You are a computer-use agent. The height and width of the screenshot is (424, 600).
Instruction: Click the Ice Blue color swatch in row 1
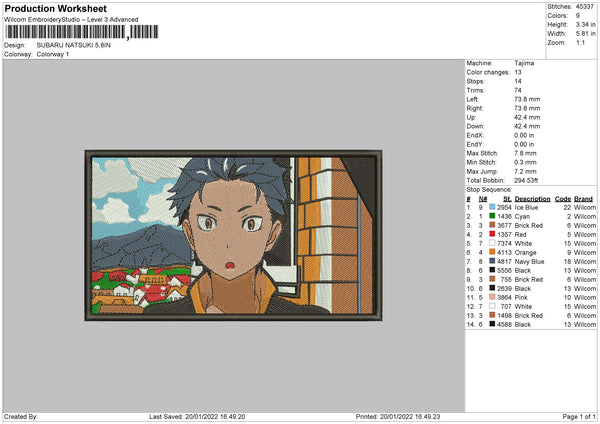tap(492, 207)
